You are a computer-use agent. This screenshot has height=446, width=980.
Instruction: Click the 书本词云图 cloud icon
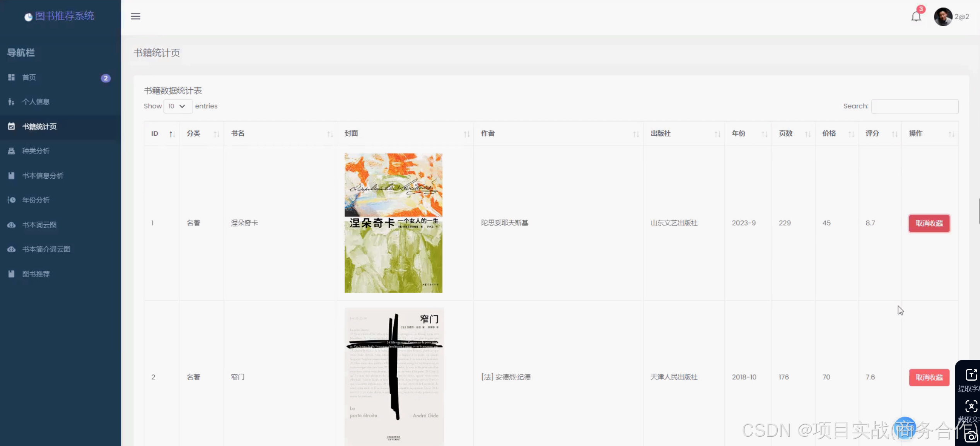(x=11, y=225)
